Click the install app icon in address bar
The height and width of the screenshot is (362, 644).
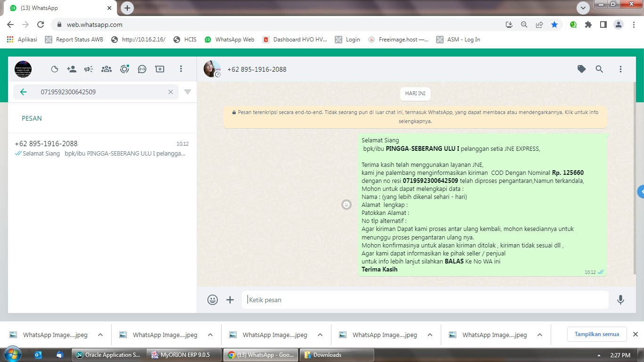tap(509, 25)
